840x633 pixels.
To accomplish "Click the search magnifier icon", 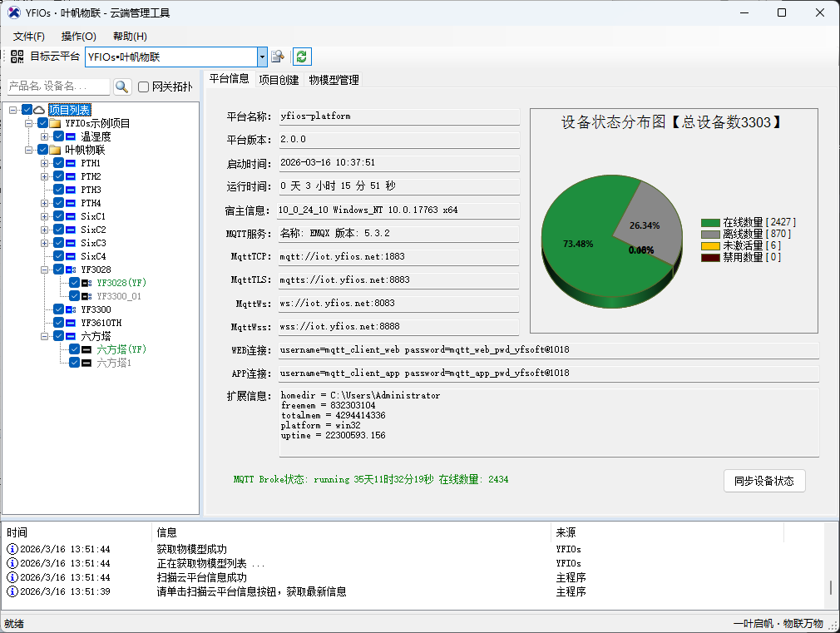I will (x=122, y=87).
